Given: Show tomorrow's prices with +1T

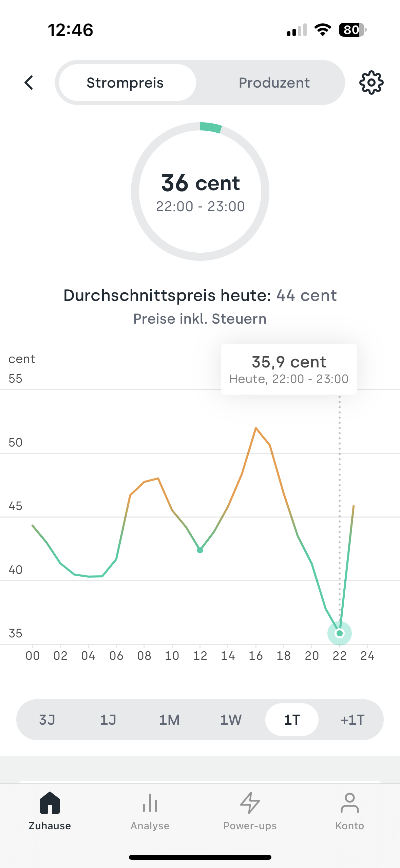Looking at the screenshot, I should (352, 720).
